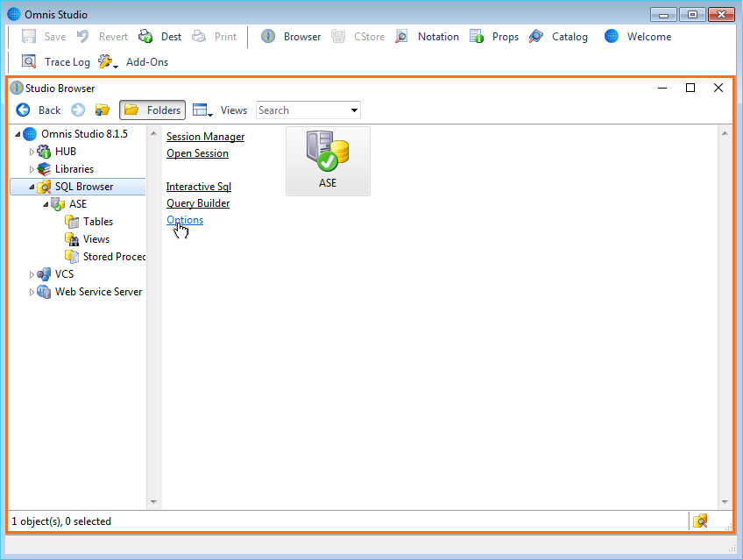
Task: Open the SQL Browser Options link
Action: pyautogui.click(x=185, y=219)
